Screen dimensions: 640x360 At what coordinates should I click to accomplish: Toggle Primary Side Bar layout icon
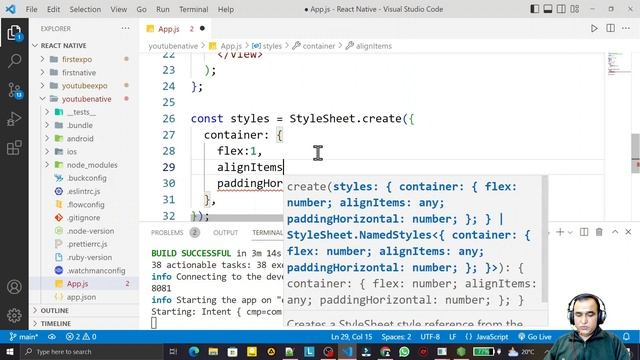coord(535,9)
